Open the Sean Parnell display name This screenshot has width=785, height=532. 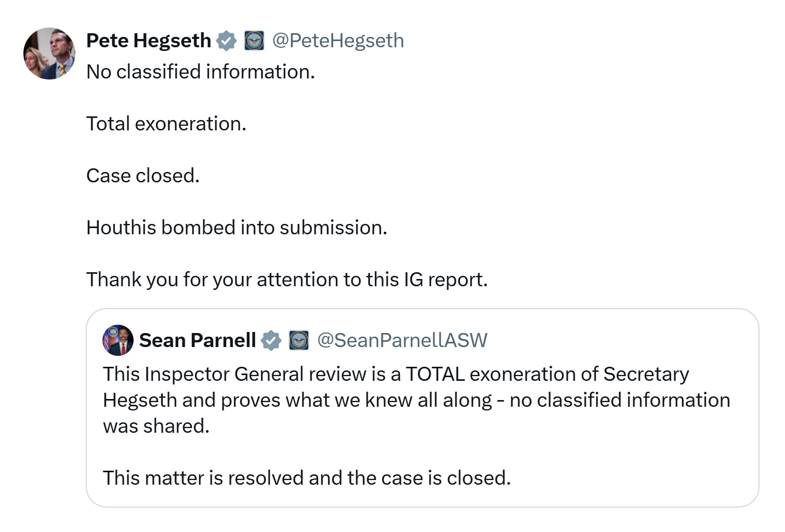(x=198, y=340)
